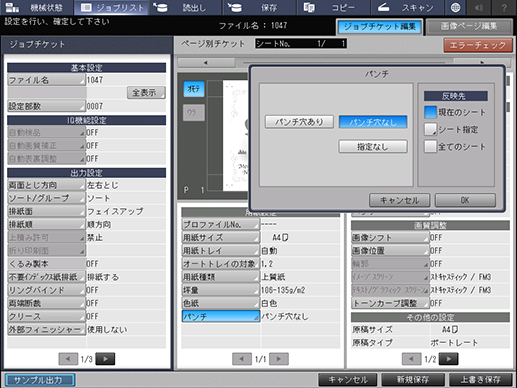Open the 設定部数 setting

(x=46, y=106)
